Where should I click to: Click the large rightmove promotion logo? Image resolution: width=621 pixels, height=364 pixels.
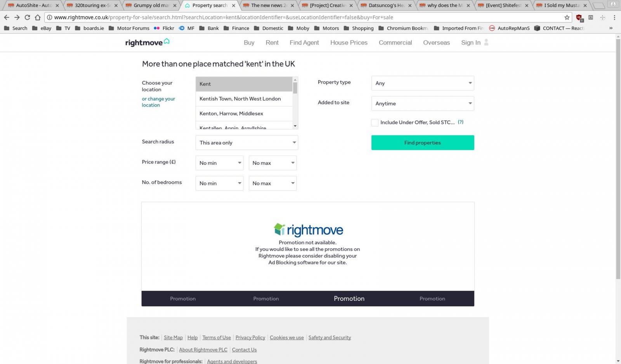(309, 230)
